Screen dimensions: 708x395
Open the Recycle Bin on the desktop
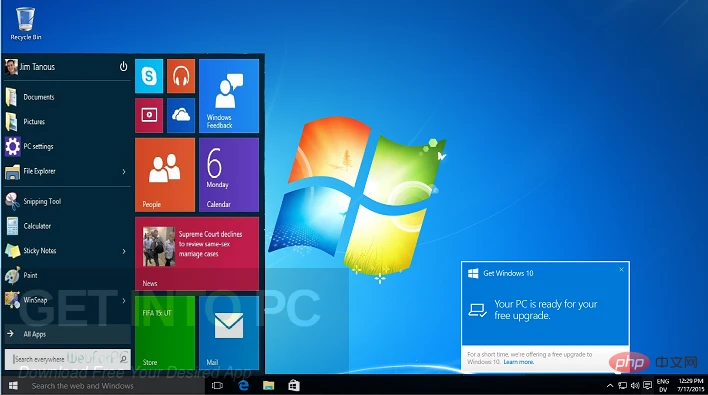pyautogui.click(x=26, y=23)
